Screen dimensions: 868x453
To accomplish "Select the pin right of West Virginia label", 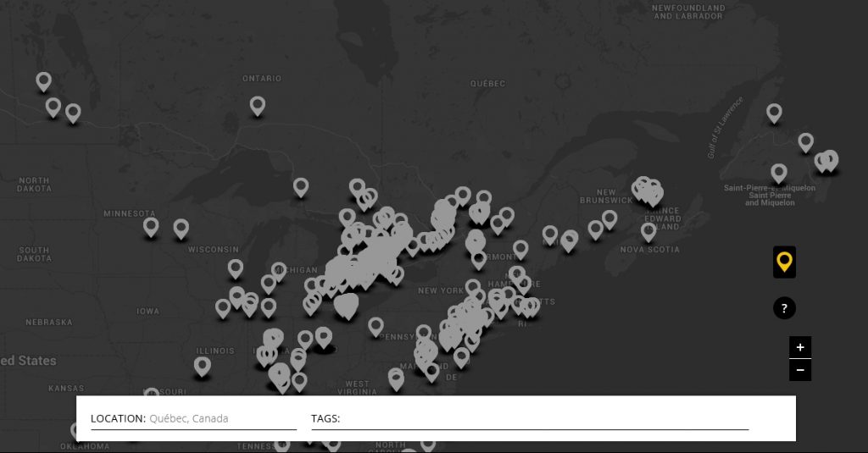I will click(395, 377).
